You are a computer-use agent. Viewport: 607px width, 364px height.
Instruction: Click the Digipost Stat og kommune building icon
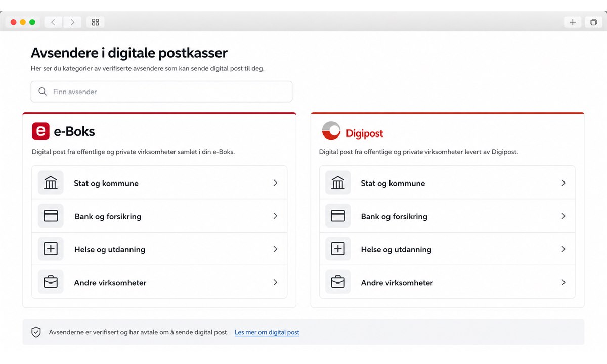pyautogui.click(x=337, y=183)
